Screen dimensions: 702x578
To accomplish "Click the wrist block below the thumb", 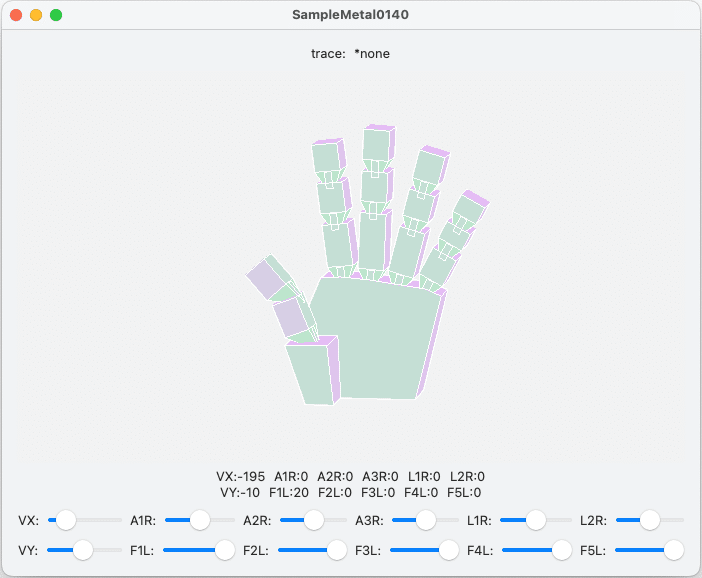I will tap(310, 373).
